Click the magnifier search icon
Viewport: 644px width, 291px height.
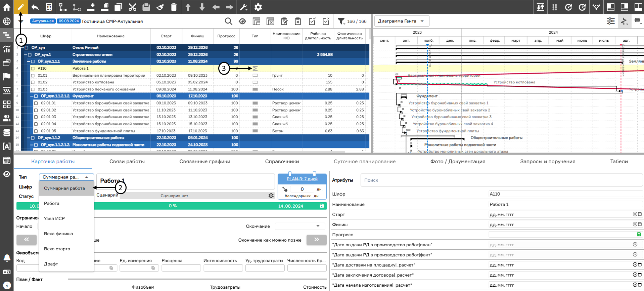[228, 21]
